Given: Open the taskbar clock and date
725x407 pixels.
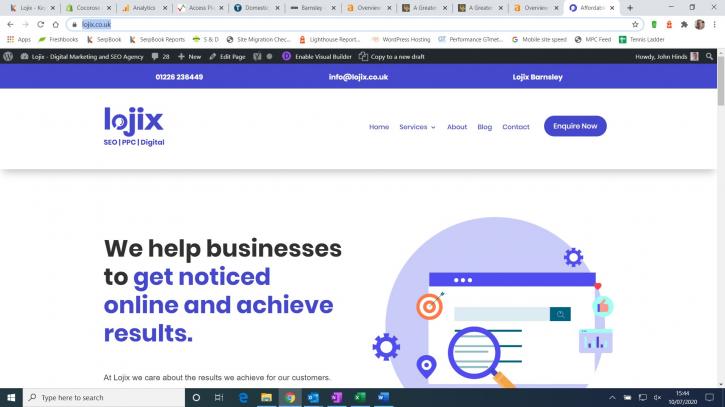Looking at the screenshot, I should [x=682, y=398].
